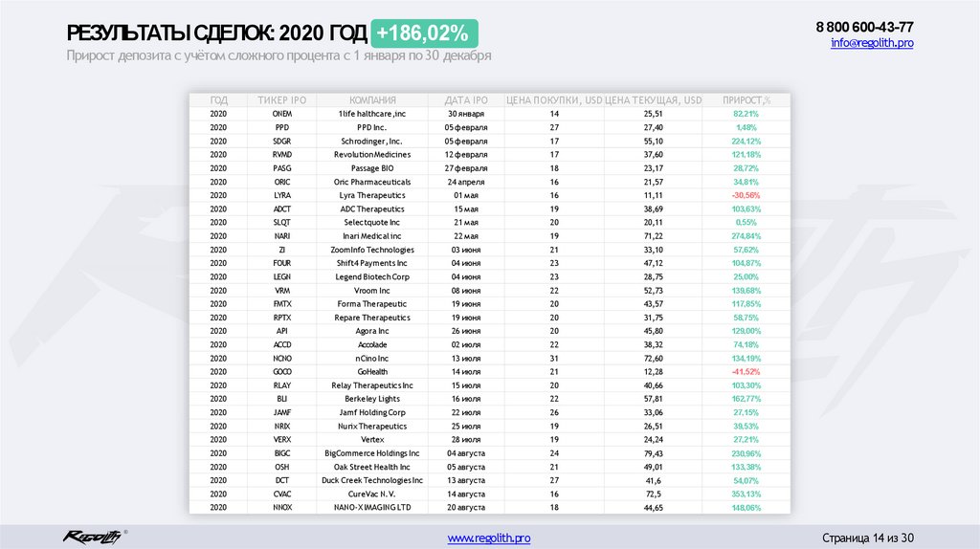
Task: Click company name 'ZoomInfo Technologies'
Action: 372,250
